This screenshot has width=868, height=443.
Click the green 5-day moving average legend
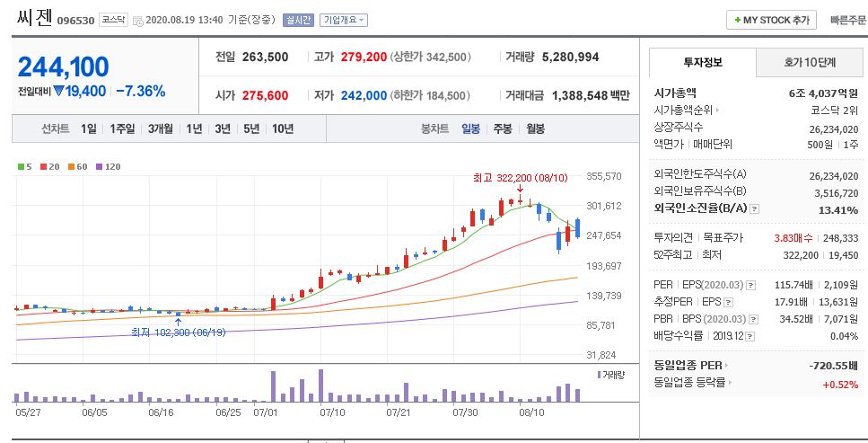click(x=25, y=166)
